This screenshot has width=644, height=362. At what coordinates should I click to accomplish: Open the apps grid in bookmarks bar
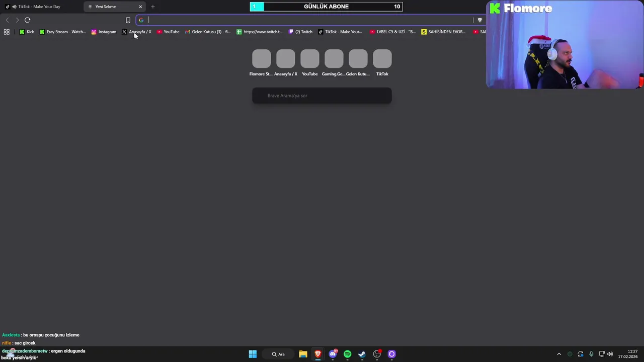click(7, 32)
